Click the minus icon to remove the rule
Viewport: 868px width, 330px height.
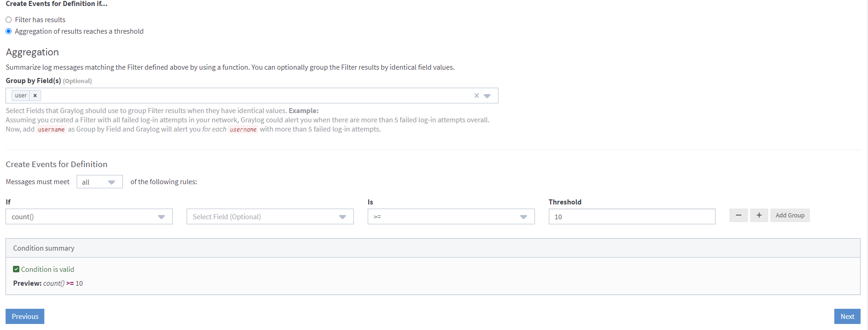click(x=738, y=215)
